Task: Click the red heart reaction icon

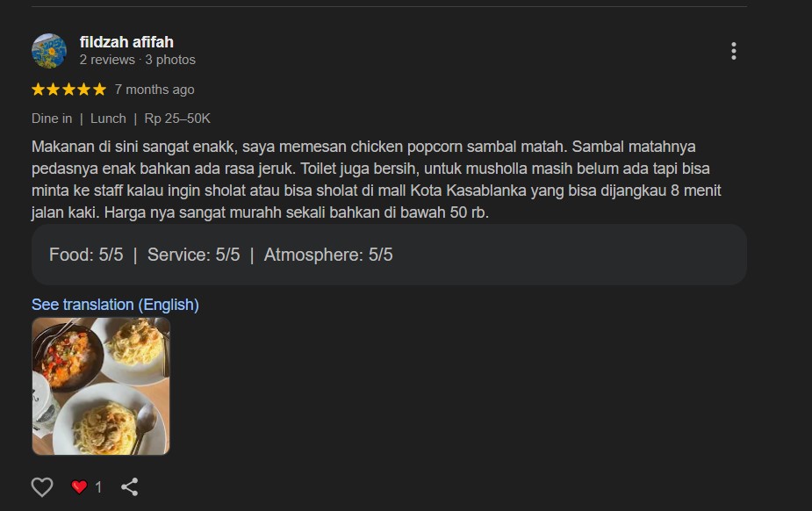Action: [x=79, y=486]
